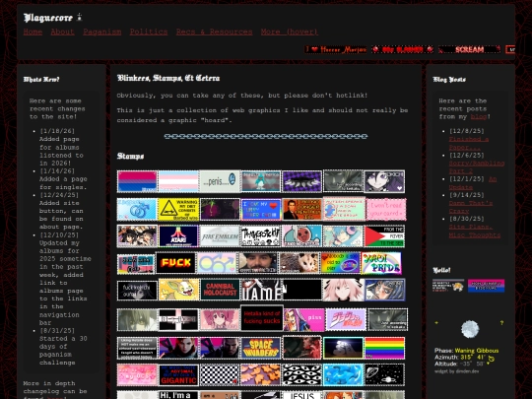The height and width of the screenshot is (399, 532).
Task: Click the yellow Yamper Pokemon stamp
Action: pos(178,290)
